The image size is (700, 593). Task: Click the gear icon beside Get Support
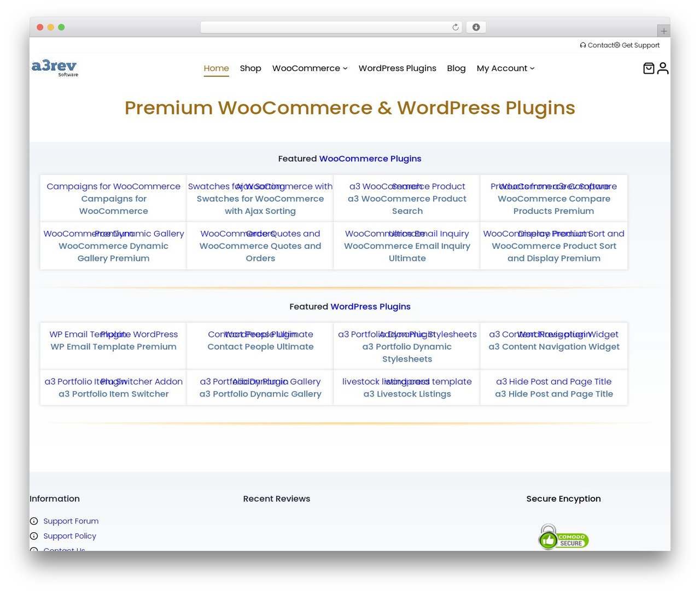[617, 45]
